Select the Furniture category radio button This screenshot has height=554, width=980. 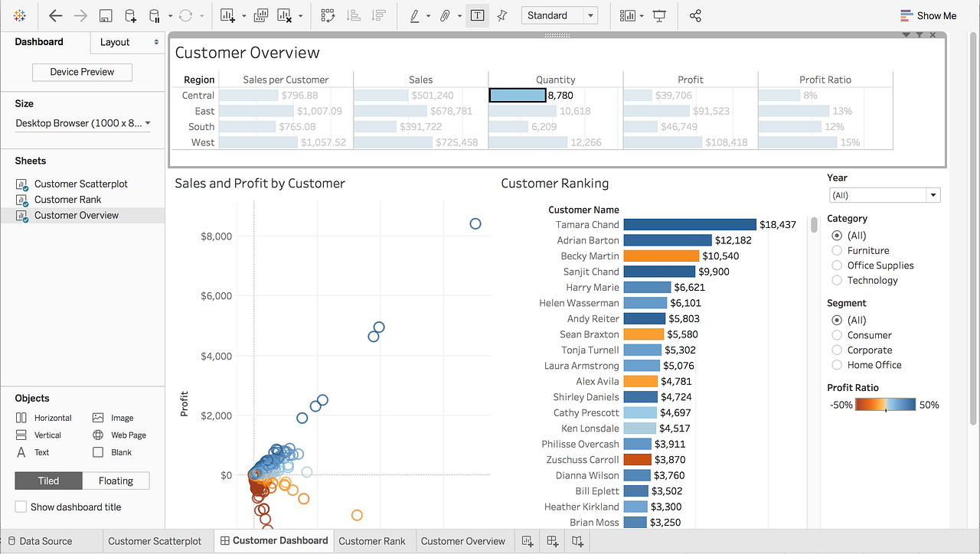[836, 250]
